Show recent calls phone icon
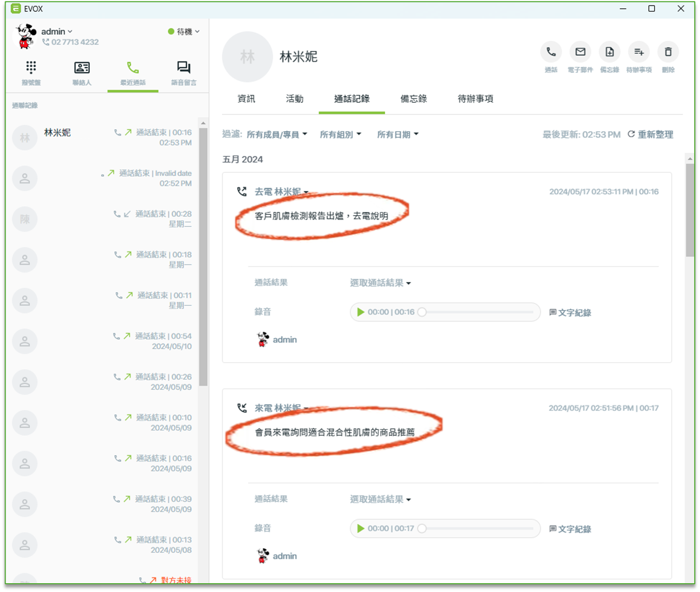 pyautogui.click(x=133, y=67)
